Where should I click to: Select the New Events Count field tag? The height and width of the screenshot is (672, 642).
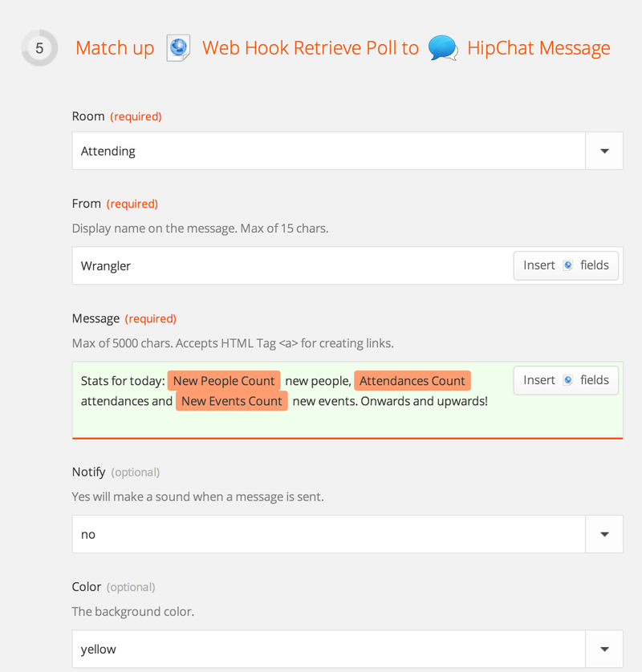coord(232,401)
